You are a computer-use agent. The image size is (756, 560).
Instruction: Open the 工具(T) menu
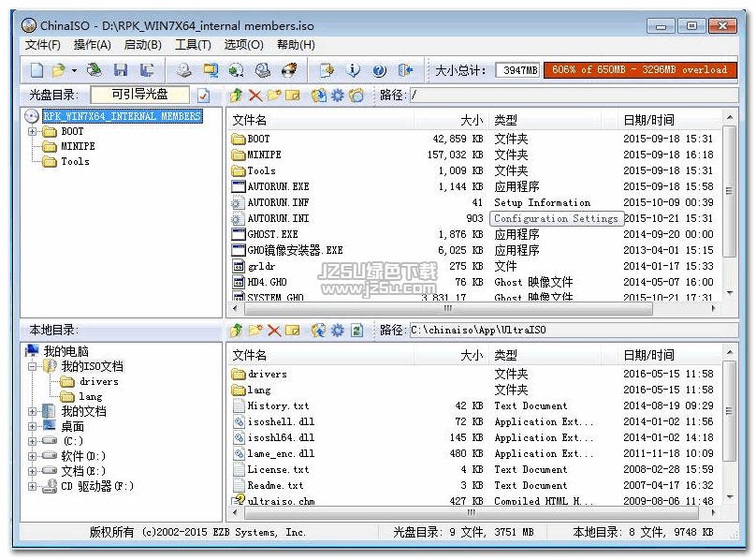193,45
